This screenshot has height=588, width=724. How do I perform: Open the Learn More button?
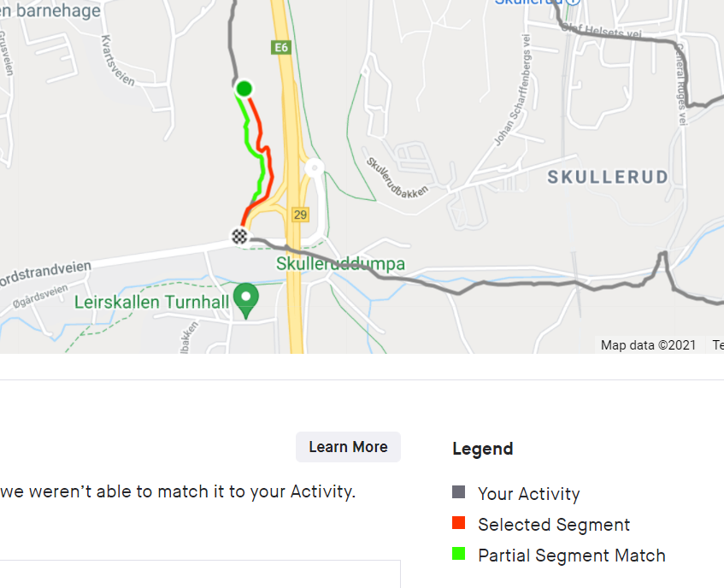348,447
